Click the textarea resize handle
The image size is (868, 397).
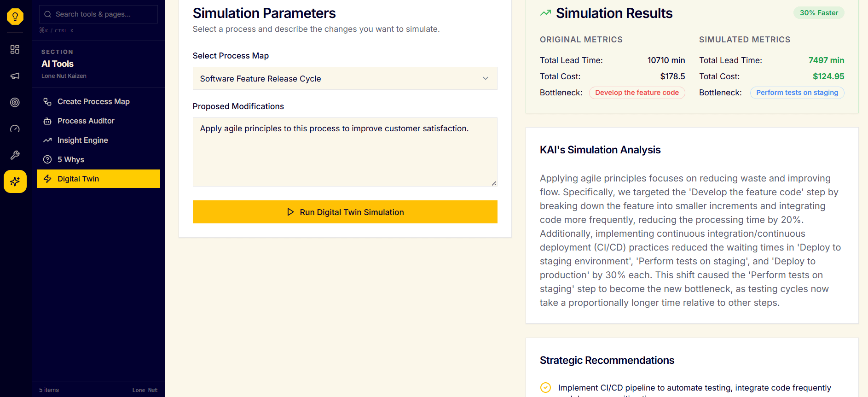(x=494, y=183)
